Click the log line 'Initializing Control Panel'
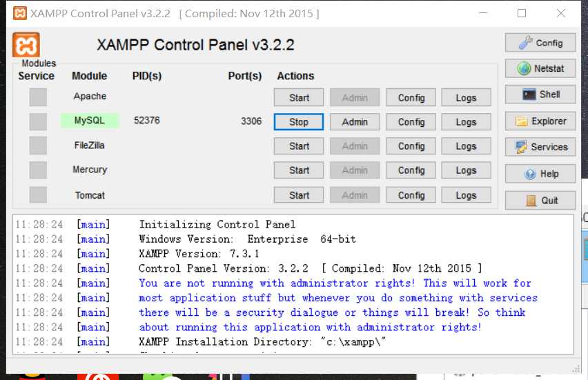The height and width of the screenshot is (380, 588). tap(217, 224)
